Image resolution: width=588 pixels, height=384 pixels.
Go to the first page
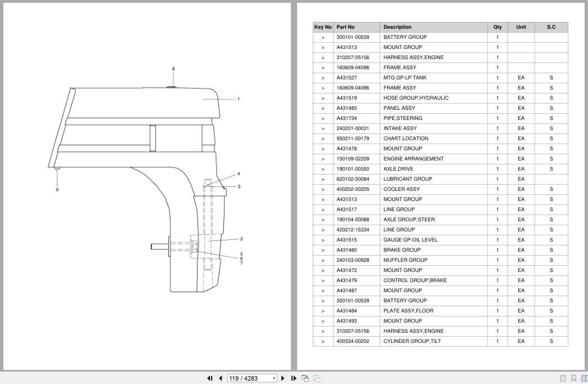click(210, 378)
